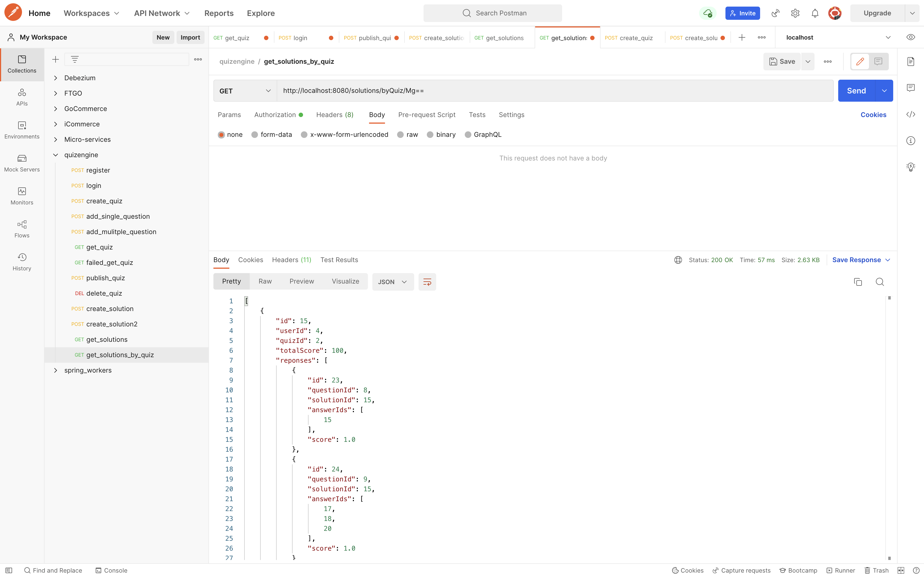
Task: Open notifications bell icon
Action: [815, 13]
